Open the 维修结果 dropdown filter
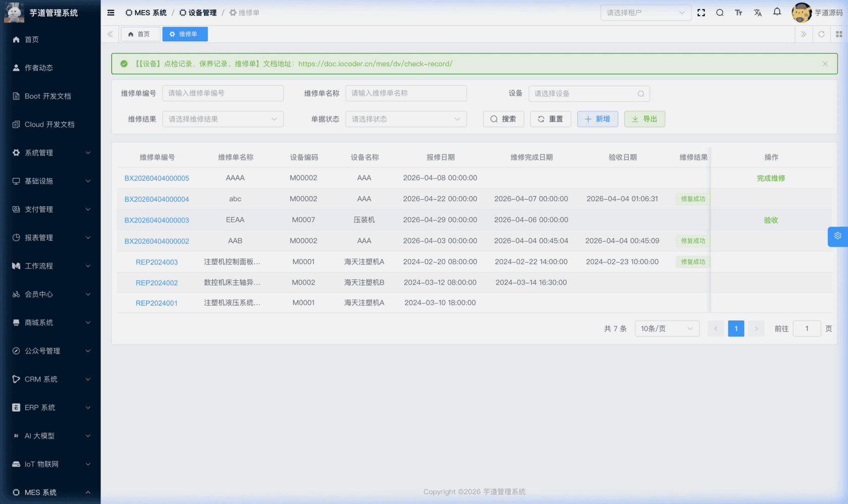The height and width of the screenshot is (504, 848). point(223,119)
